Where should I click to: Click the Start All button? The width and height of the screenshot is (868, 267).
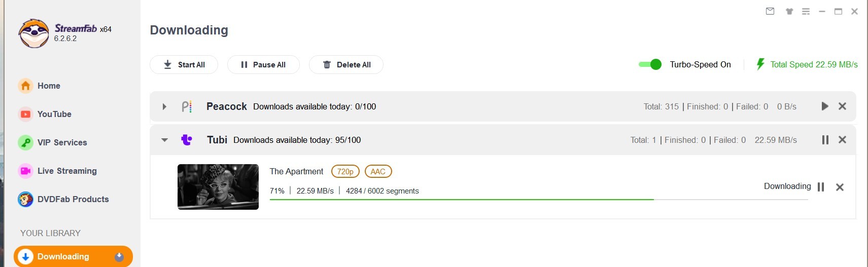pos(184,65)
